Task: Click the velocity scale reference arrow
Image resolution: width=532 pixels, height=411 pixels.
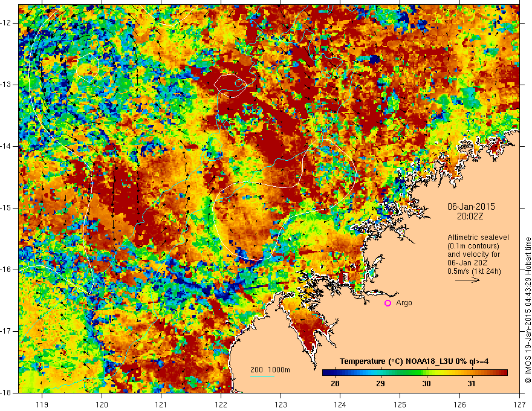Action: [x=467, y=280]
